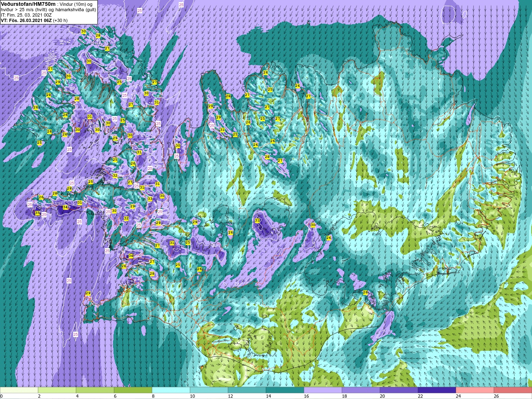Click the legend scale label '14'
The height and width of the screenshot is (399, 532).
[268, 396]
